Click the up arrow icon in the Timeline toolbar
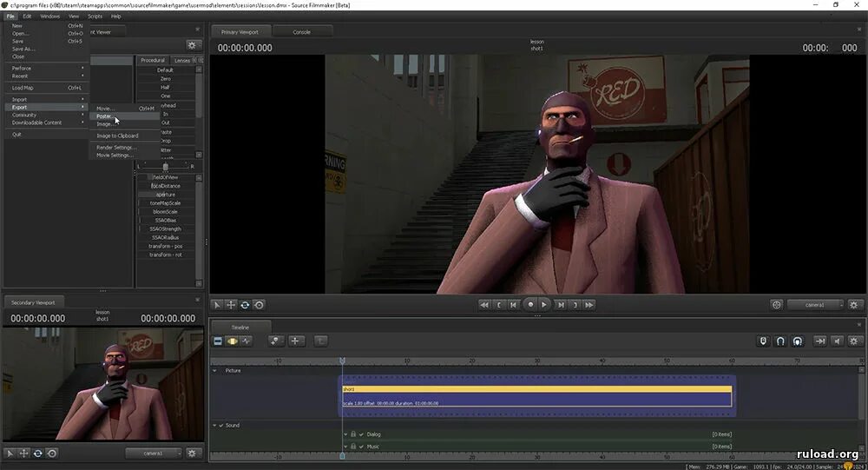Image resolution: width=868 pixels, height=470 pixels. click(320, 341)
